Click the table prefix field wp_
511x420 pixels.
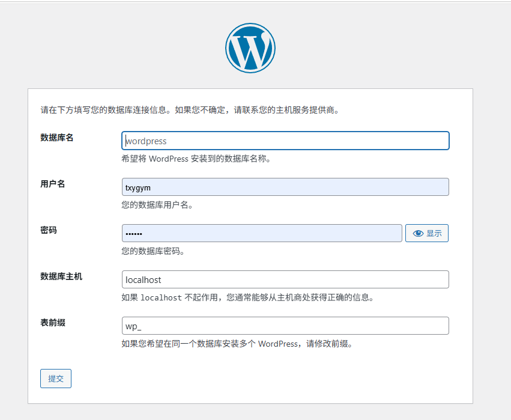pyautogui.click(x=285, y=326)
